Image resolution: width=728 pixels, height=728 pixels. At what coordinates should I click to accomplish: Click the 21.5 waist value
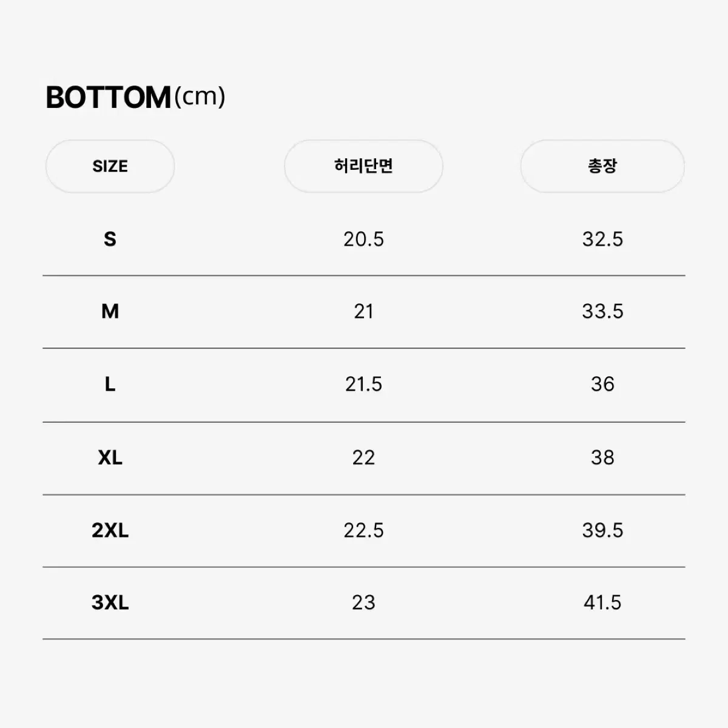click(x=363, y=384)
